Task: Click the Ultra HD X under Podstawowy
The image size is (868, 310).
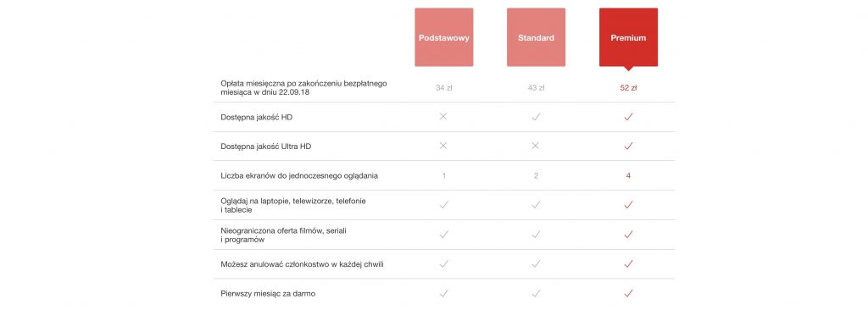Action: [443, 147]
